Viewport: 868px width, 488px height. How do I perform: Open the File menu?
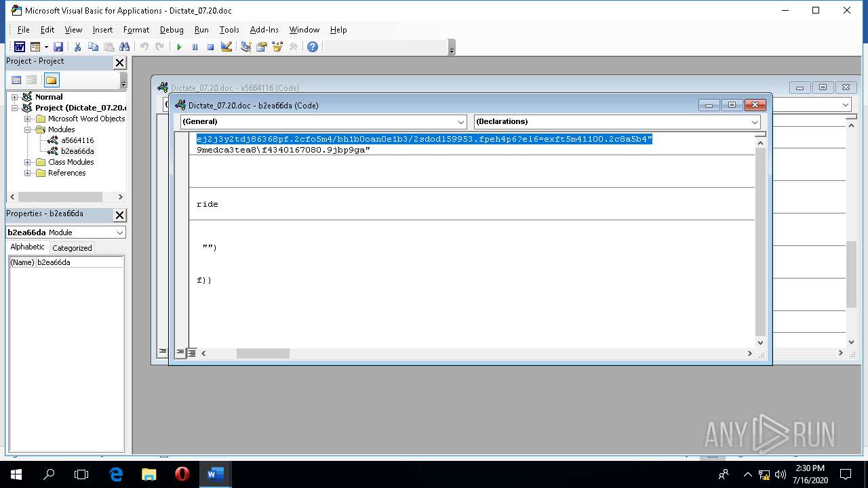(23, 30)
